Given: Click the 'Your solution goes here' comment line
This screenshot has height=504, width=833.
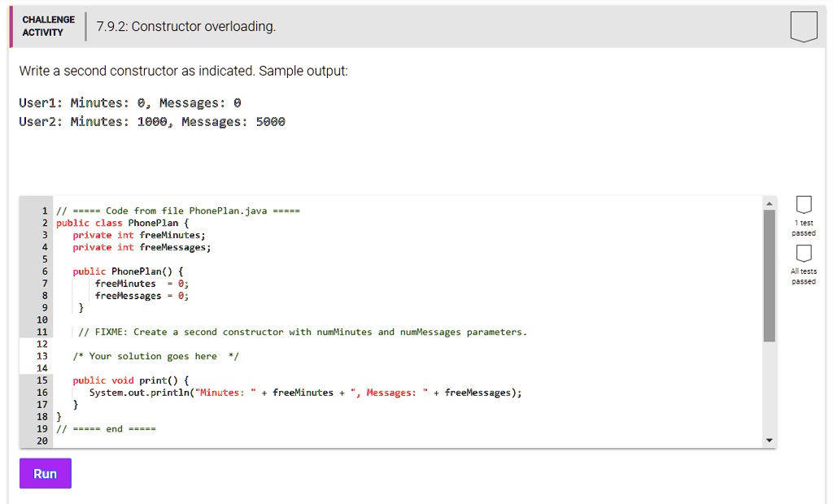Looking at the screenshot, I should (x=155, y=356).
